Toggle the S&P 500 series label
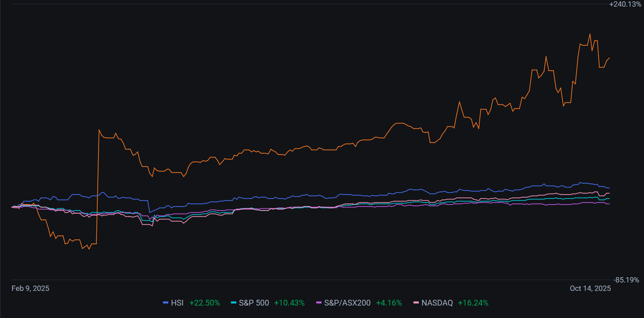The image size is (644, 318). point(254,303)
